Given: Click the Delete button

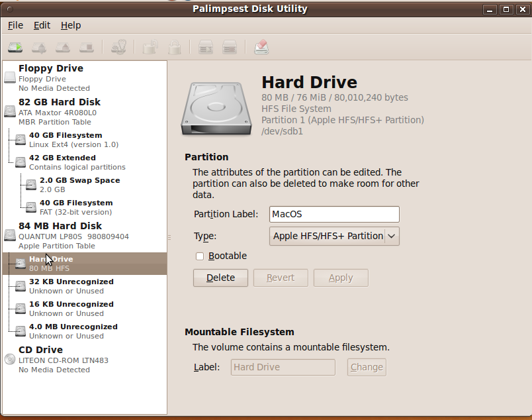Looking at the screenshot, I should click(x=220, y=278).
